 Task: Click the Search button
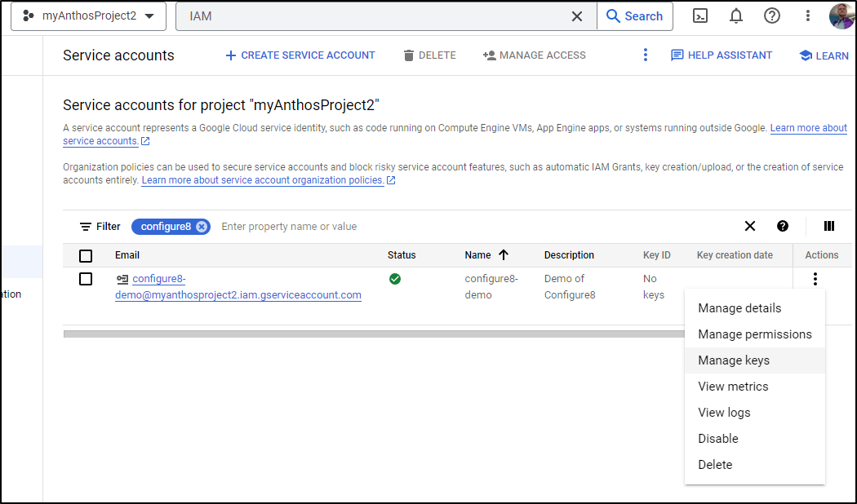[634, 16]
